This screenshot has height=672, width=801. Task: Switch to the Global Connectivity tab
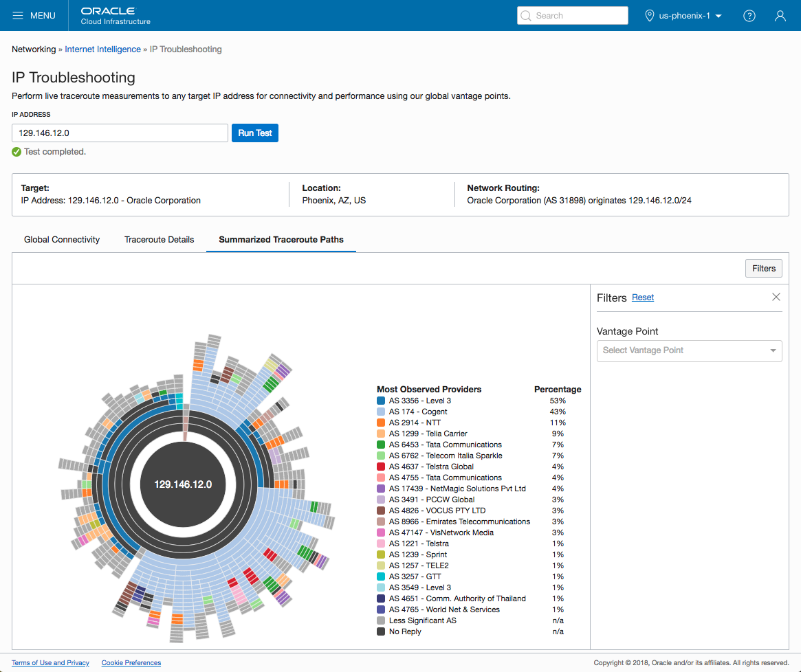pyautogui.click(x=62, y=240)
